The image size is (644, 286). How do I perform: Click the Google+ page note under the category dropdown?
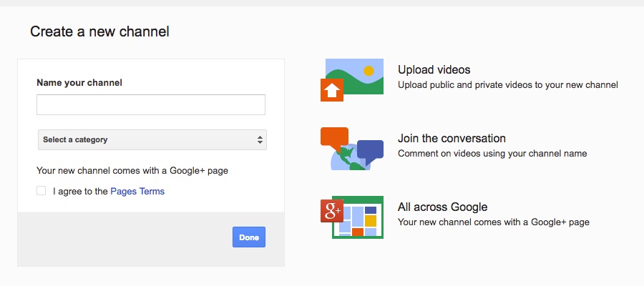pos(132,170)
